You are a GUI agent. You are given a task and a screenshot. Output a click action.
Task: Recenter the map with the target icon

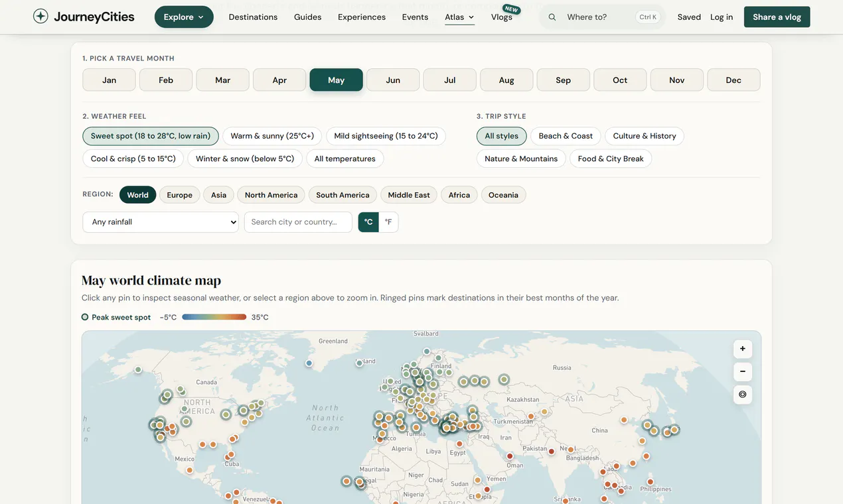(742, 395)
